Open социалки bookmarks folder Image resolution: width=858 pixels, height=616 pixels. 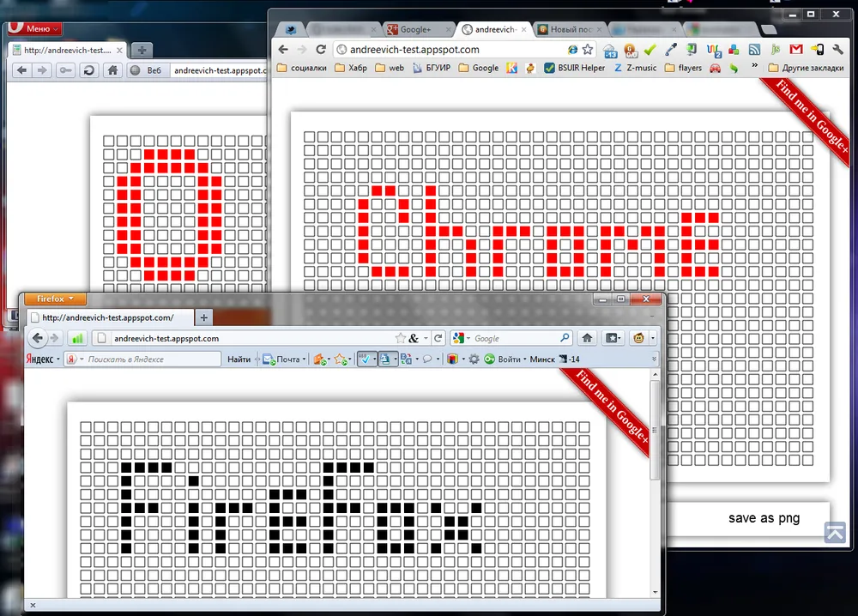(301, 68)
